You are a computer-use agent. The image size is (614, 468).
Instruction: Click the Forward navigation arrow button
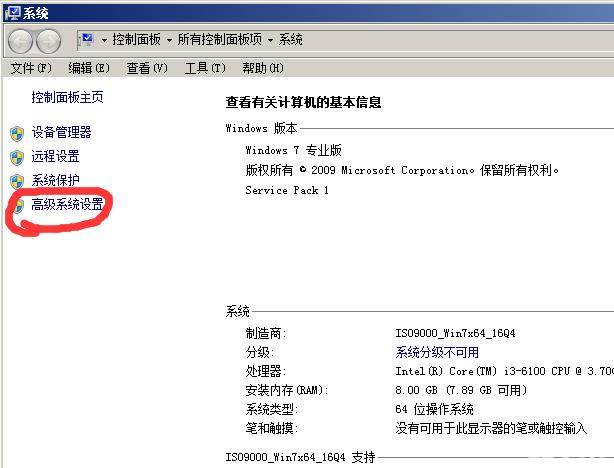(48, 40)
